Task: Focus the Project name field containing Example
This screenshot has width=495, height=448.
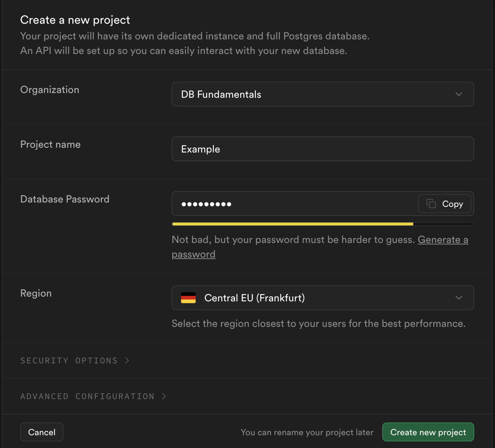Action: coord(322,149)
